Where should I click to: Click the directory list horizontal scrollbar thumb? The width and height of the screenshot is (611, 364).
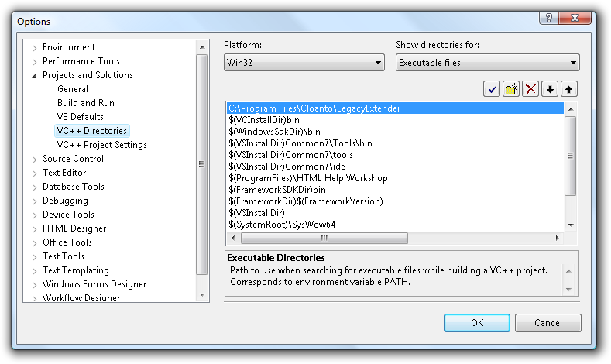[324, 239]
